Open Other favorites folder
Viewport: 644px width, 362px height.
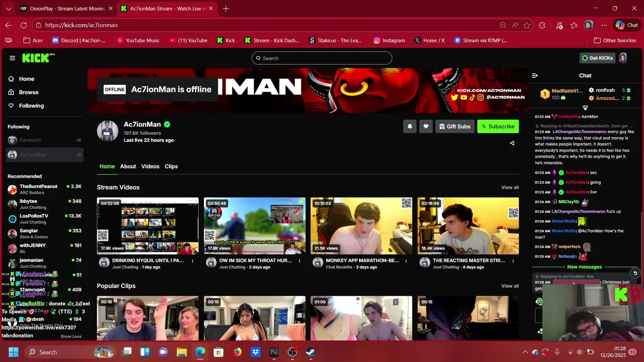(x=615, y=40)
